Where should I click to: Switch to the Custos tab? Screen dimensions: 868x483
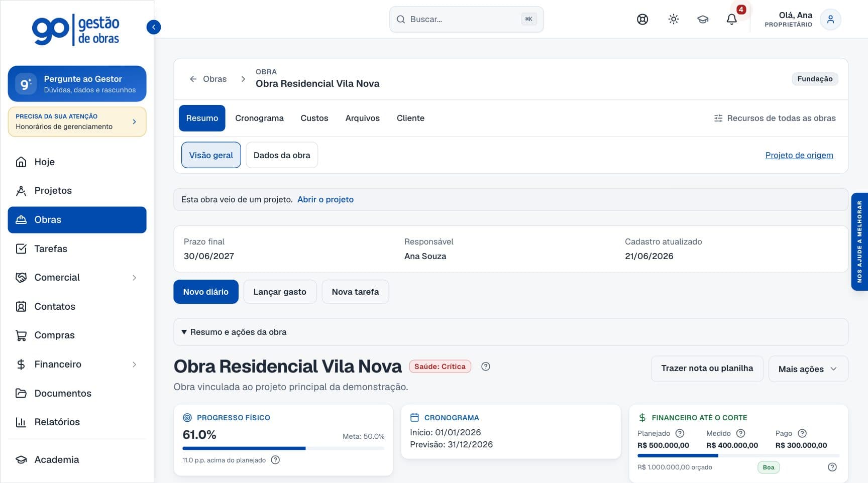[314, 118]
